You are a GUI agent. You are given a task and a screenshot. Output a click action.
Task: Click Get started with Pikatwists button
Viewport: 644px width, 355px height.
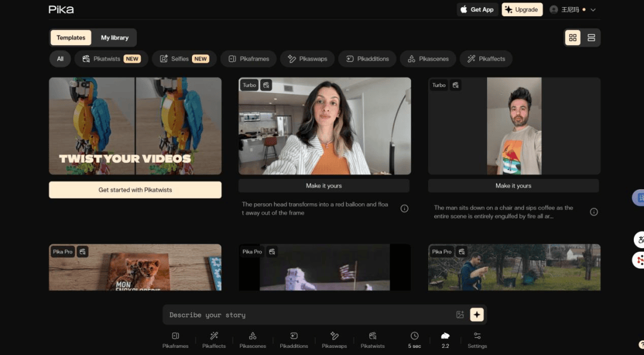pos(135,190)
